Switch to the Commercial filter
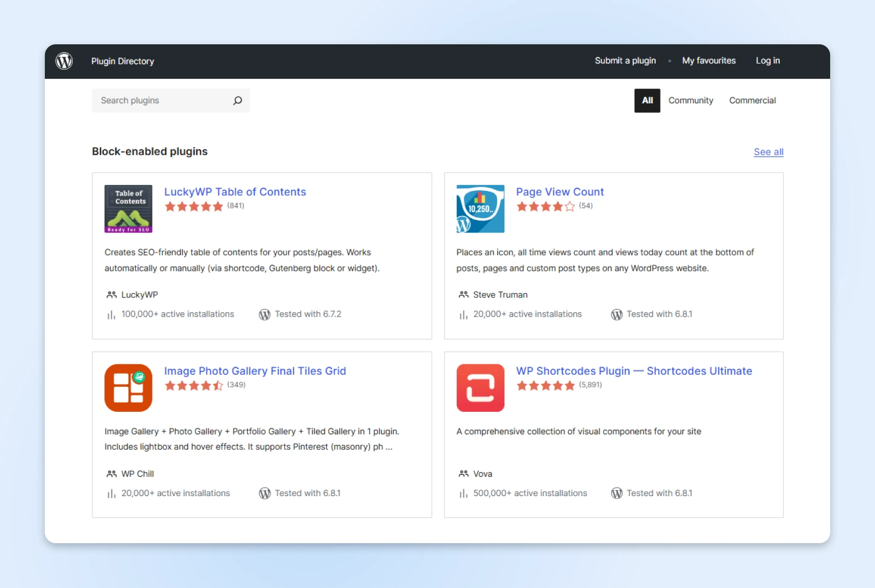This screenshot has width=875, height=588. tap(752, 101)
